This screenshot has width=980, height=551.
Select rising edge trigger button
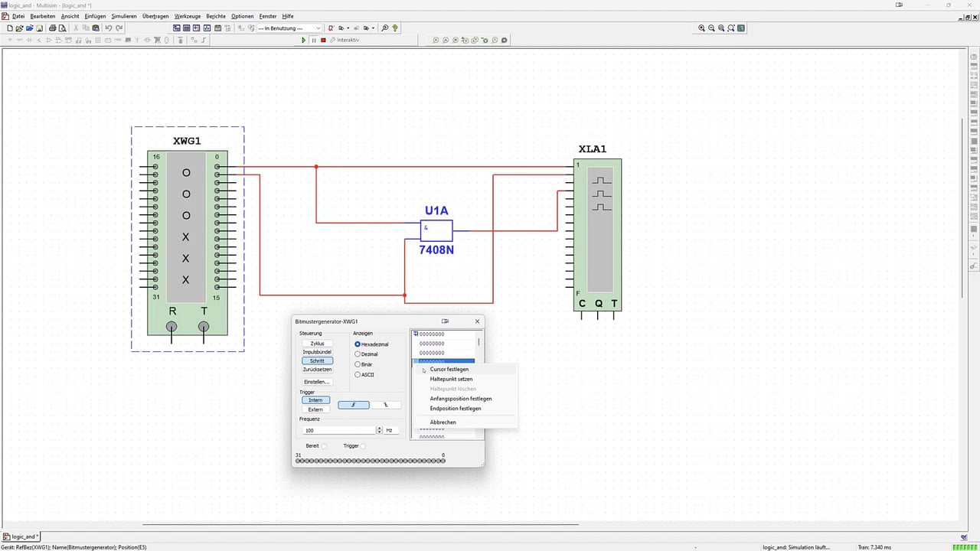[354, 405]
